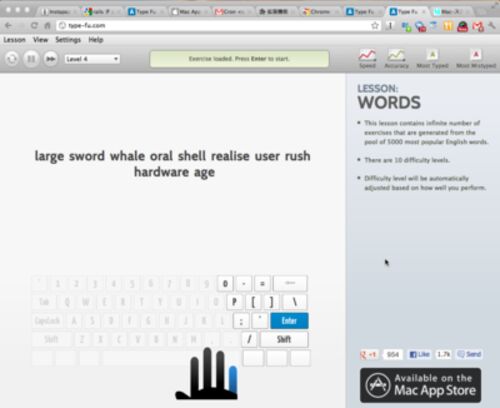Screen dimensions: 500x408
Task: Show Most Mistyped keys statistics
Action: (476, 59)
